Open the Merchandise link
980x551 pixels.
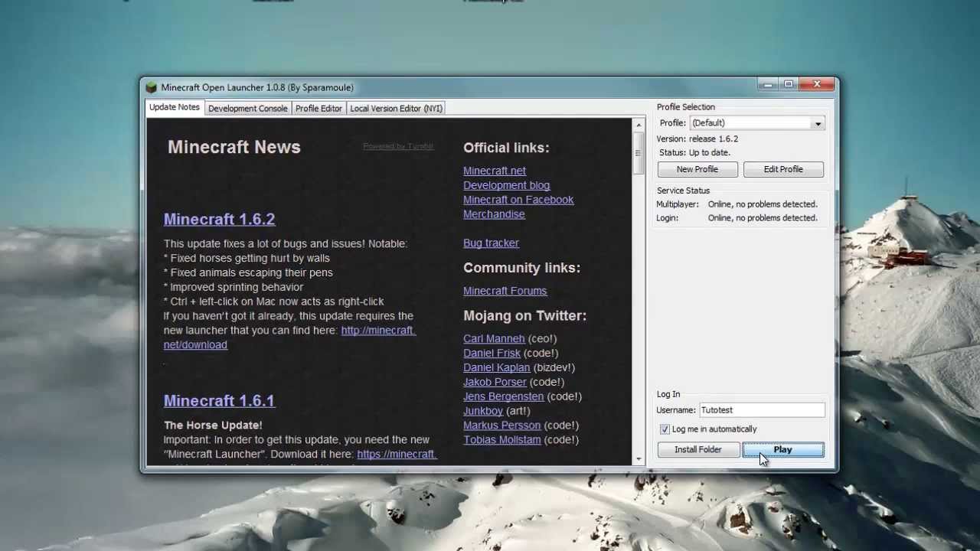pos(494,214)
